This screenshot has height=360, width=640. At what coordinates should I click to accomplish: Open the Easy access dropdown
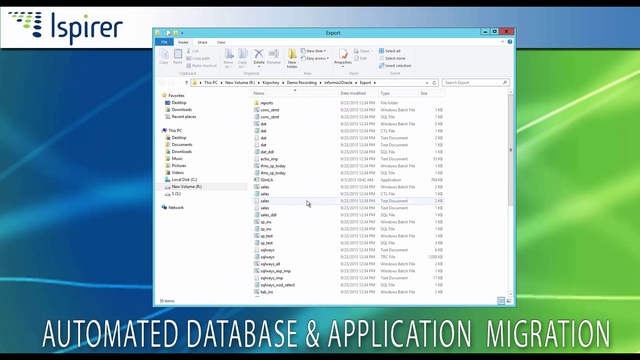(x=315, y=58)
